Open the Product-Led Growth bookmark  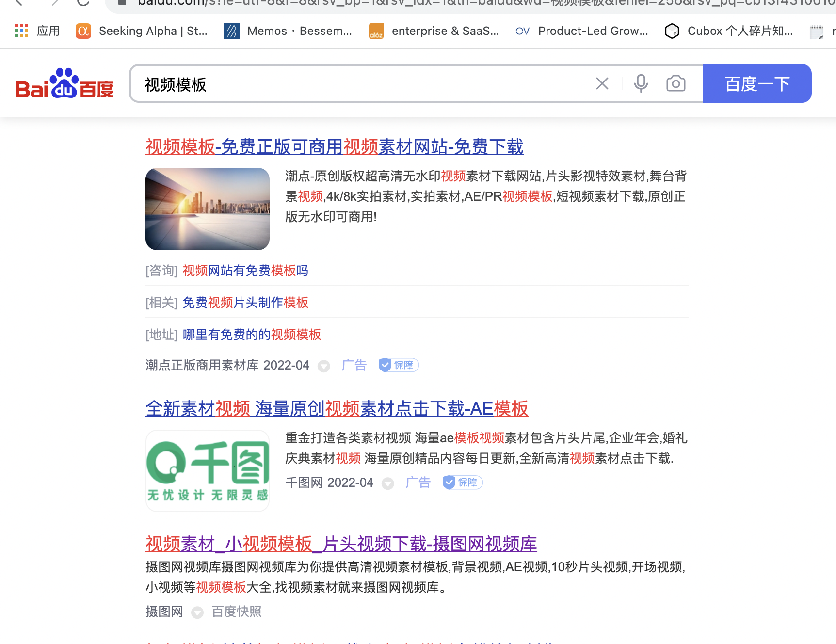click(x=582, y=31)
